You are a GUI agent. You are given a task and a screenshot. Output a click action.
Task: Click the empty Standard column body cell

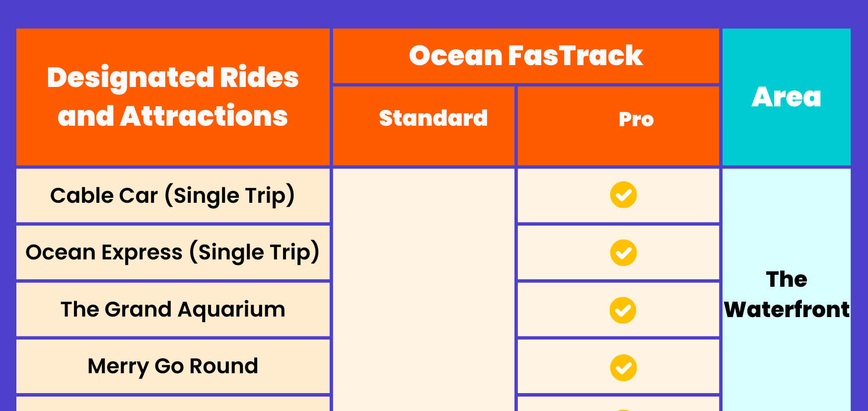(x=424, y=288)
